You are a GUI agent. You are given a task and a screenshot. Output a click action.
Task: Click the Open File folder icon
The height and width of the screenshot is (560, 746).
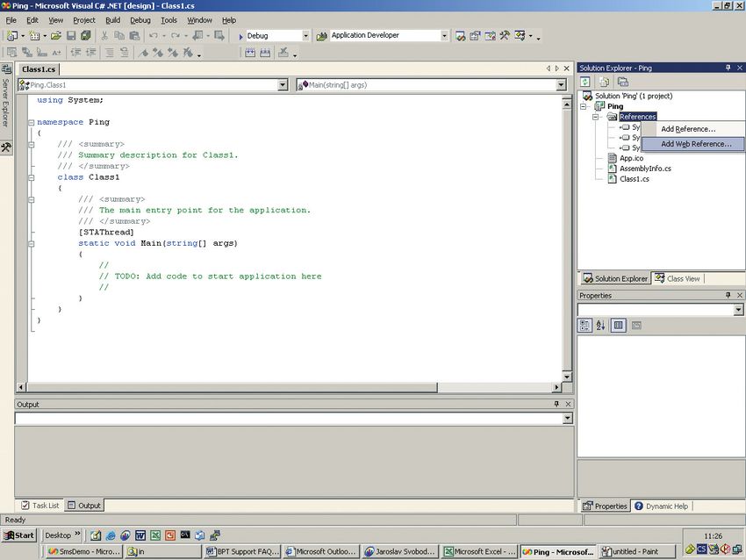coord(56,36)
